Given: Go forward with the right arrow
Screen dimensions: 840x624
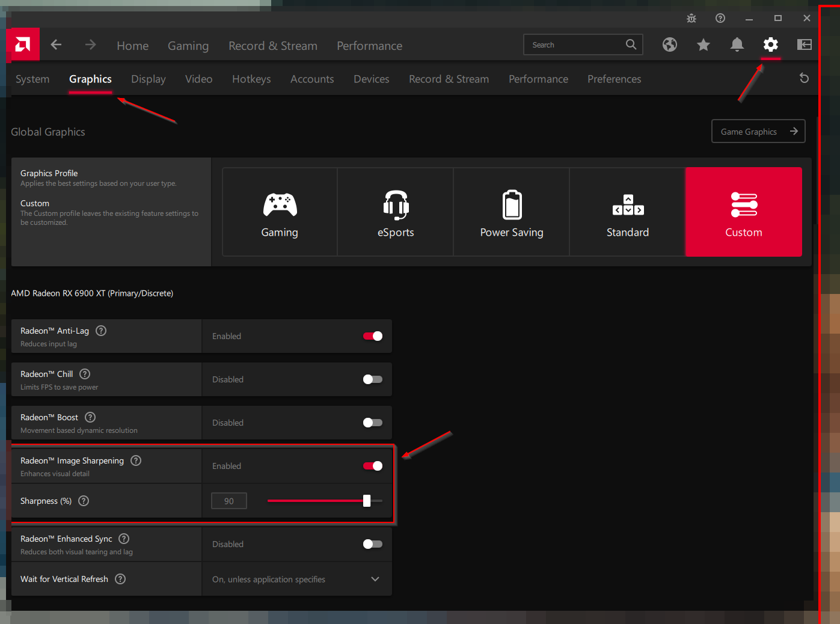Looking at the screenshot, I should (x=90, y=44).
